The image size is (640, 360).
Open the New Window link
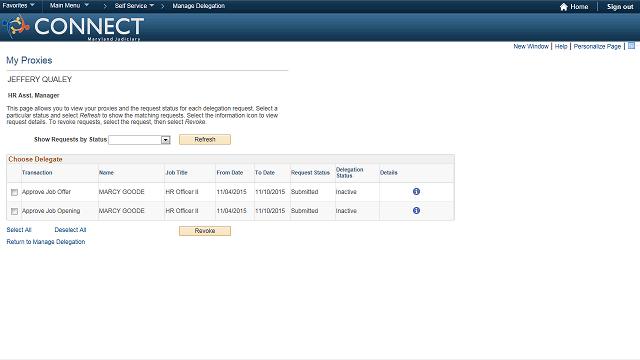coord(531,47)
